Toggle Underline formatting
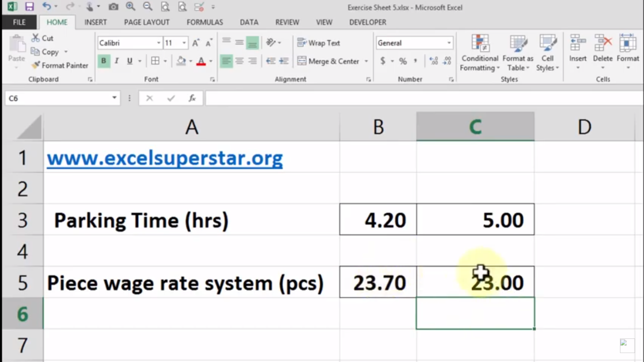This screenshot has height=362, width=644. coord(130,61)
